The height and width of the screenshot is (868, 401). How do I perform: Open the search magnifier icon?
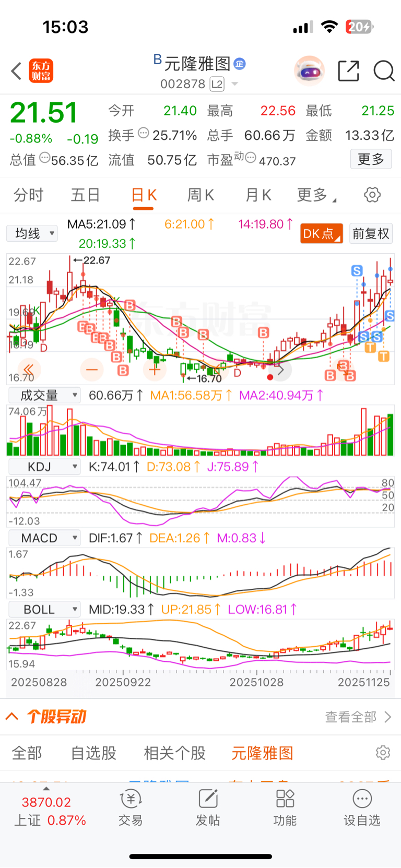click(x=384, y=70)
